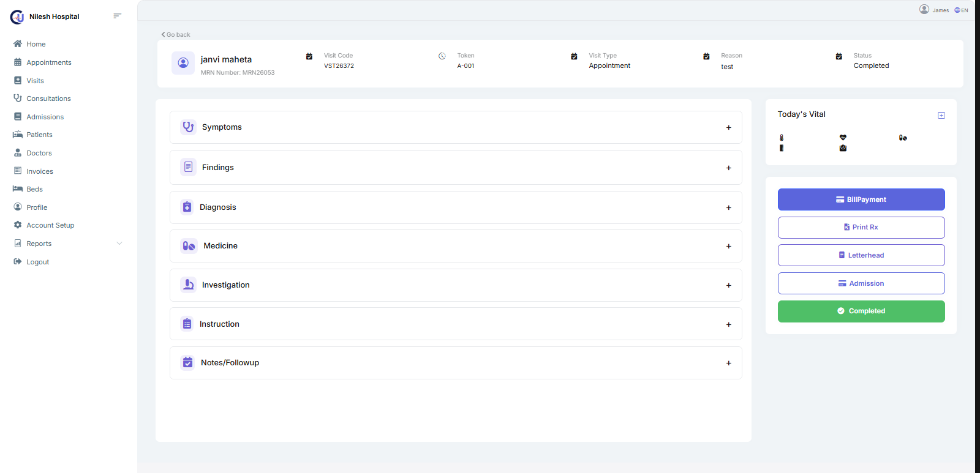
Task: Open Home from the sidebar menu
Action: coord(36,44)
